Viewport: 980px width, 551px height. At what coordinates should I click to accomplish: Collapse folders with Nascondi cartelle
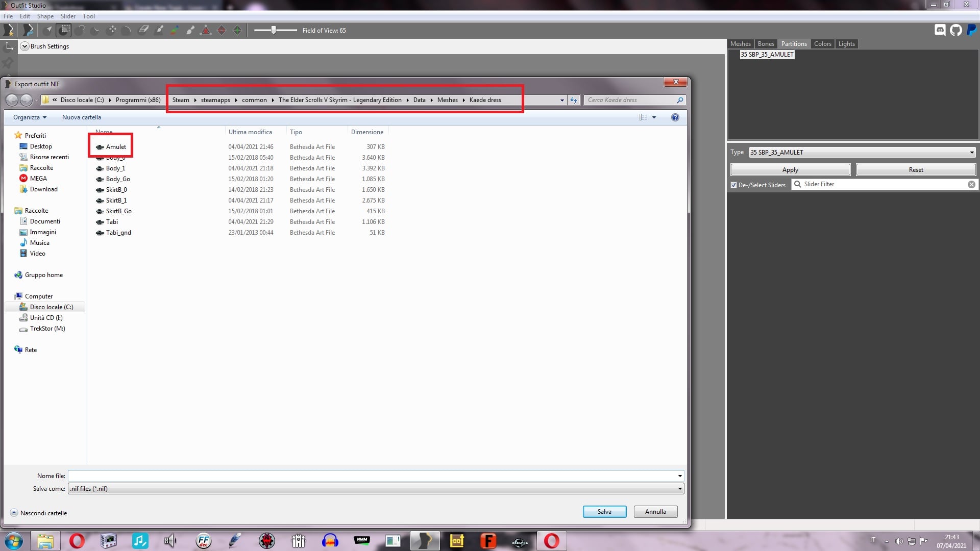39,513
